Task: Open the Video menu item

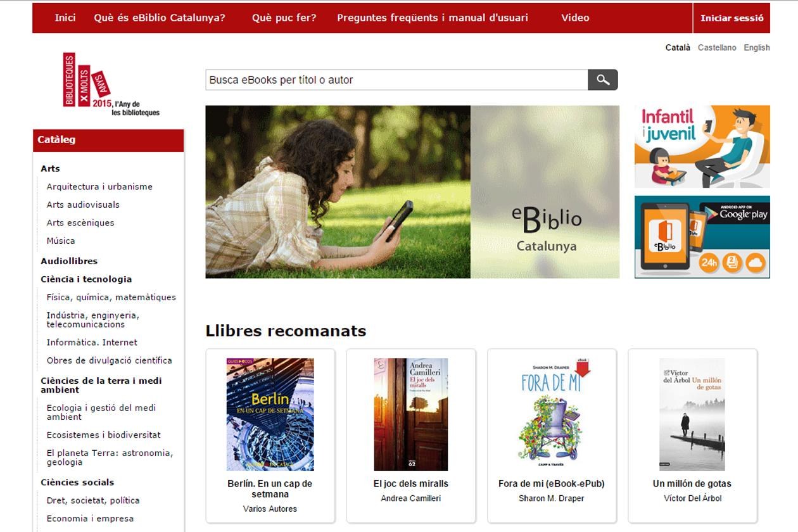Action: click(x=575, y=18)
